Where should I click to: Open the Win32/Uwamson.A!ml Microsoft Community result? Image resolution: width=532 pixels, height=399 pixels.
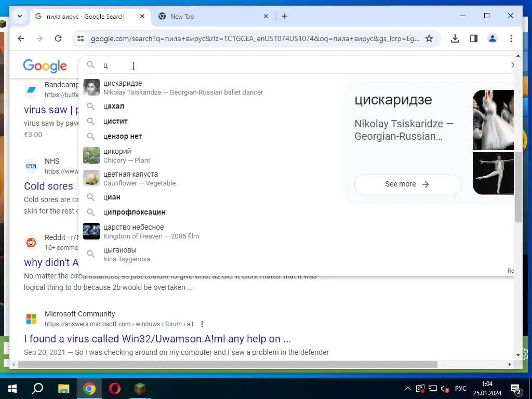click(x=157, y=339)
